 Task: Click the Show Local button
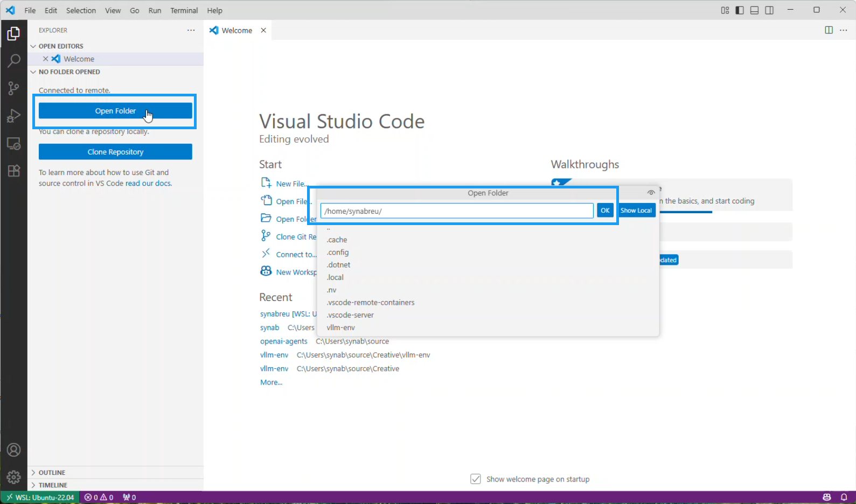[x=636, y=211]
